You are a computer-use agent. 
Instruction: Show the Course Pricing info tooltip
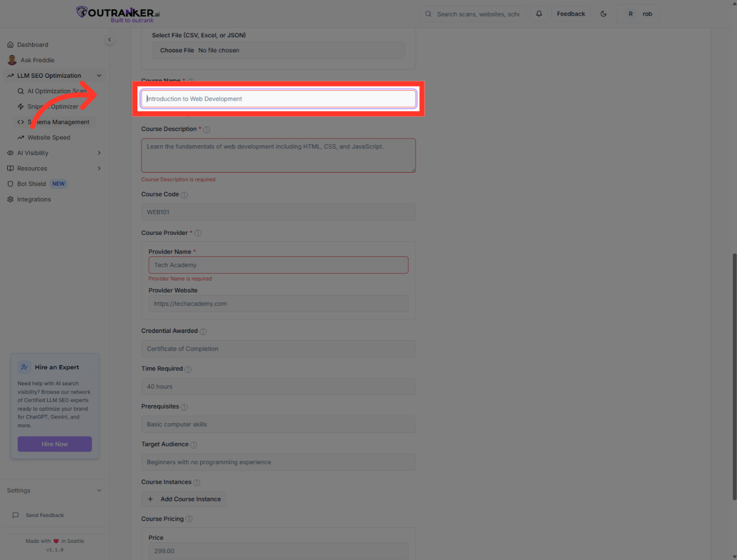[189, 519]
